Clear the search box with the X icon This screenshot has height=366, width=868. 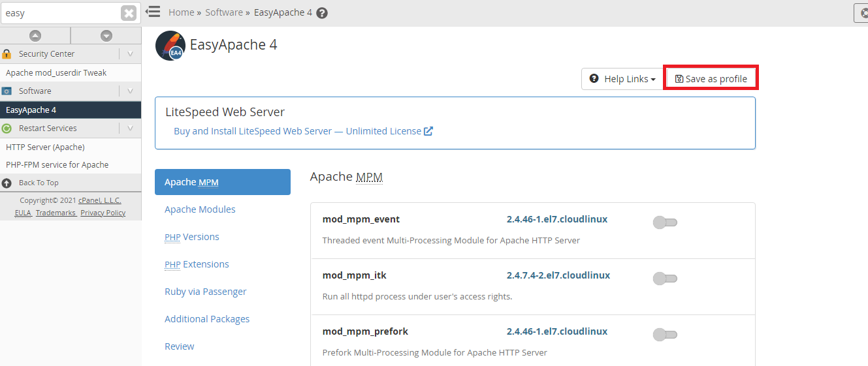[129, 13]
